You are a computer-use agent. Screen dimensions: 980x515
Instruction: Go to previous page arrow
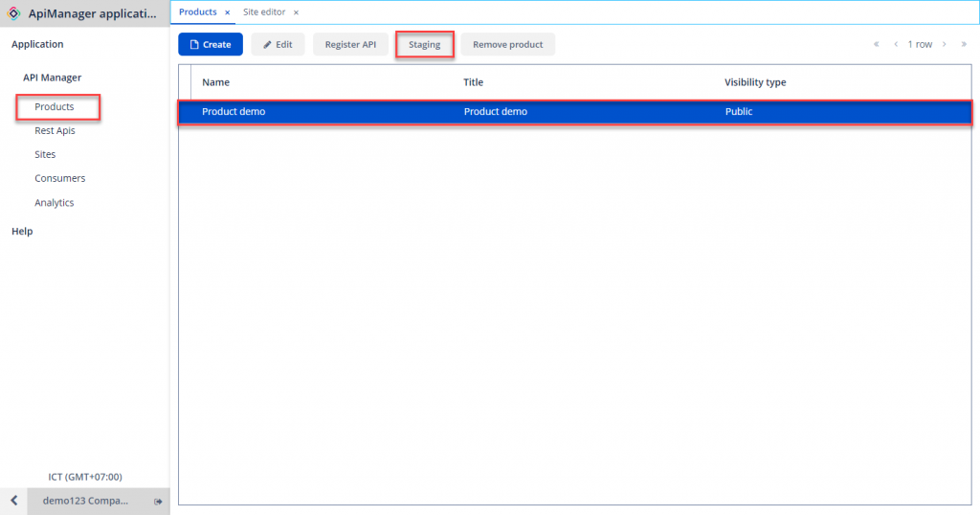(896, 44)
